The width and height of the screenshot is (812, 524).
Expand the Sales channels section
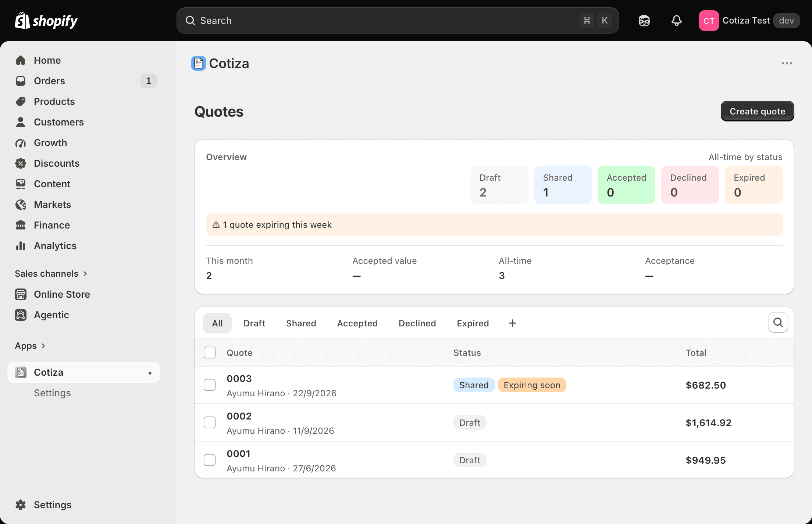51,274
